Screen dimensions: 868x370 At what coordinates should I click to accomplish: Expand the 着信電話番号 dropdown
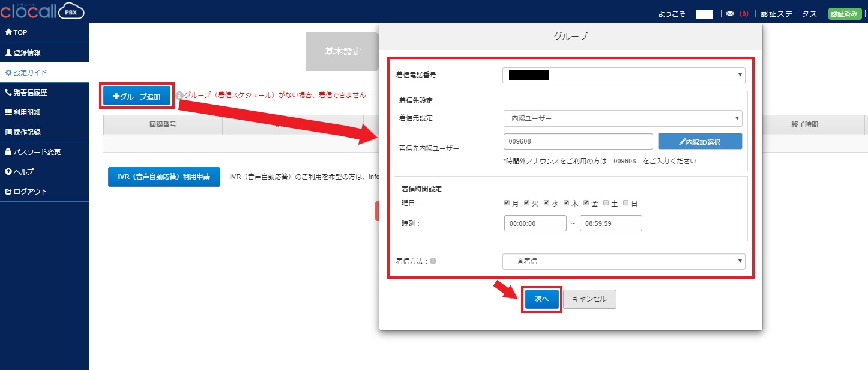[x=623, y=75]
